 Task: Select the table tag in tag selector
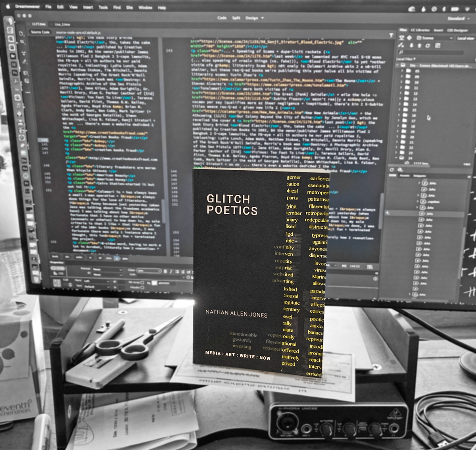click(x=79, y=257)
